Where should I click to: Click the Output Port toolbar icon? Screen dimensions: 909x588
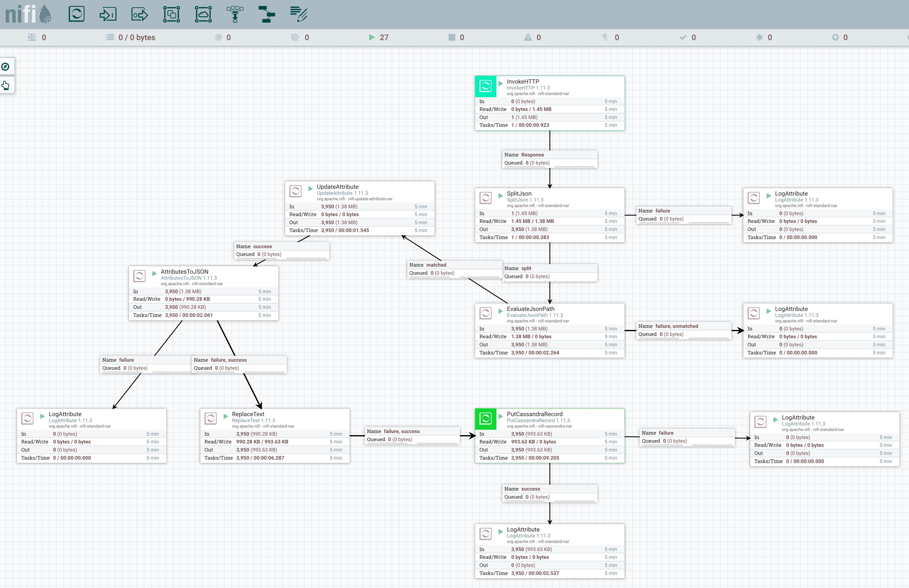[140, 15]
